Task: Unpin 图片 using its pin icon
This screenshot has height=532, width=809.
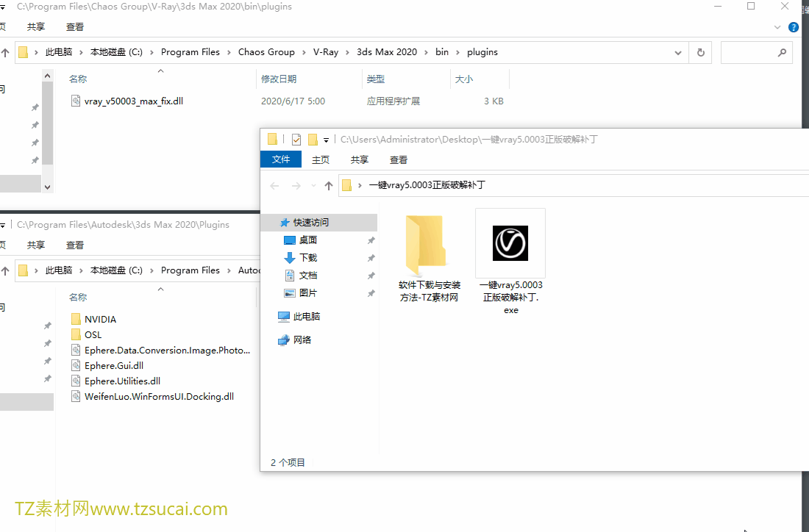Action: click(x=371, y=293)
